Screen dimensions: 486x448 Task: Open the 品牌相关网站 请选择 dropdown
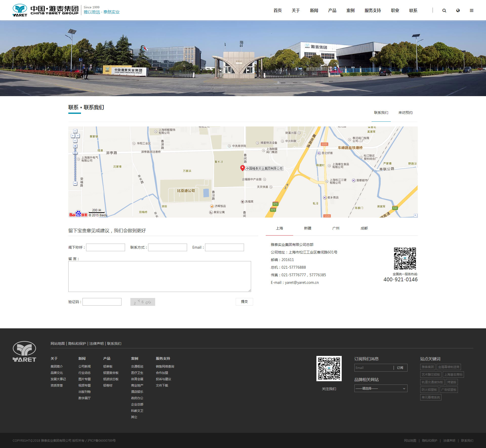[x=381, y=388]
